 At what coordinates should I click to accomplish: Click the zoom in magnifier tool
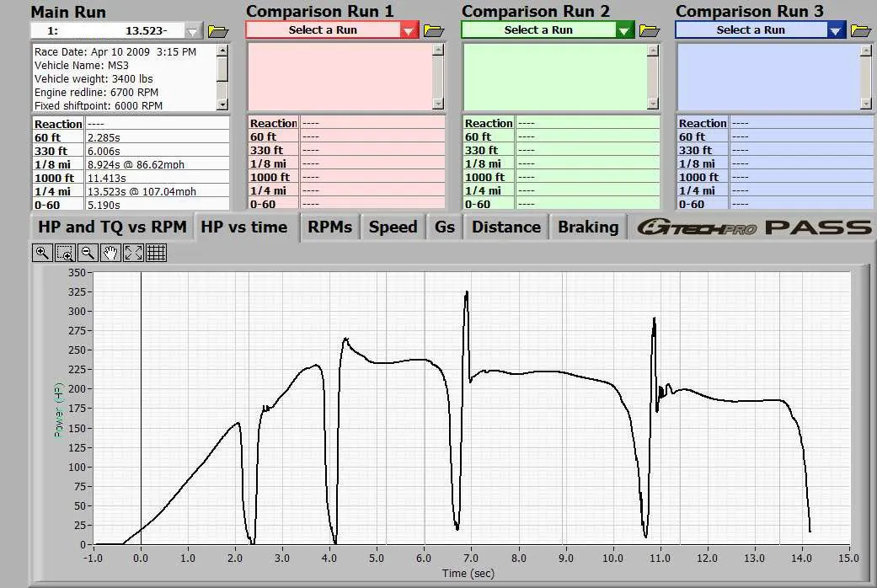[42, 253]
